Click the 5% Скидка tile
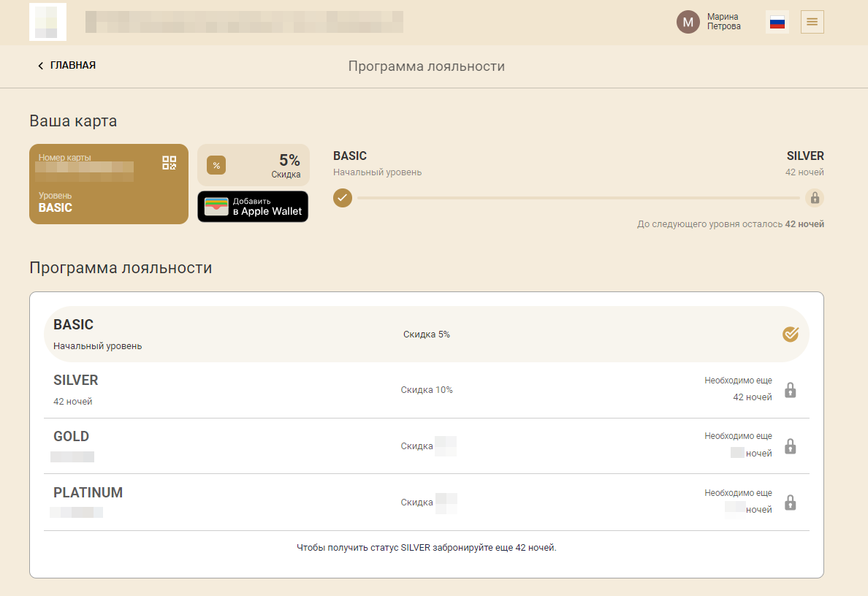Viewport: 868px width, 596px height. [254, 165]
